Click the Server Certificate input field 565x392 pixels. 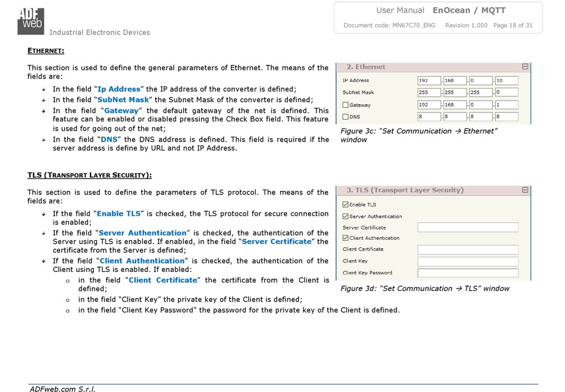click(467, 227)
